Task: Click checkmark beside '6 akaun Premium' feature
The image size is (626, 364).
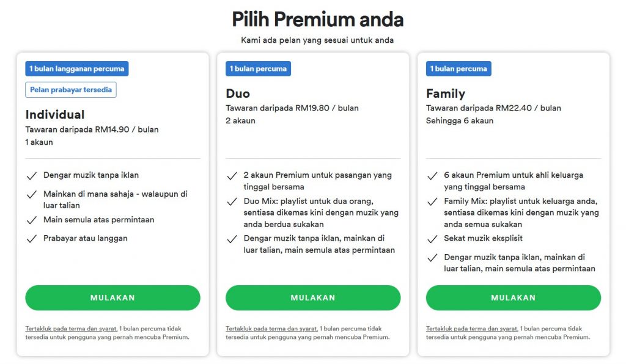Action: [432, 176]
